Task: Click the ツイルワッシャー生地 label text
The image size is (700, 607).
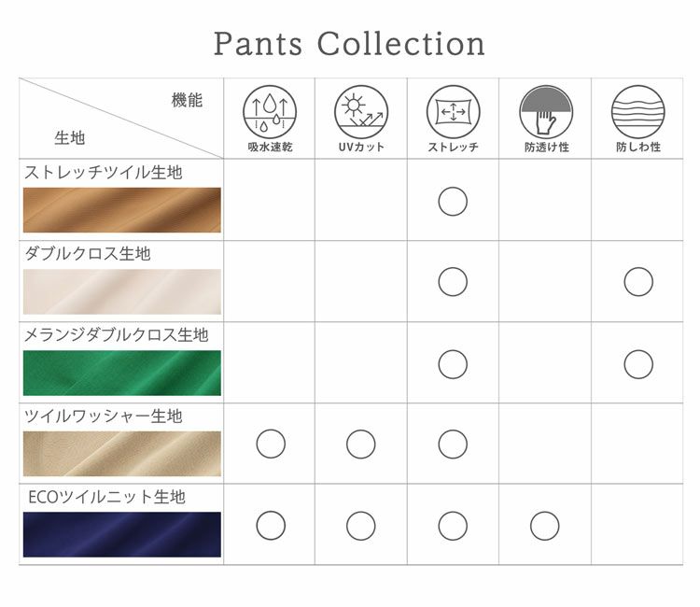Action: [x=103, y=416]
